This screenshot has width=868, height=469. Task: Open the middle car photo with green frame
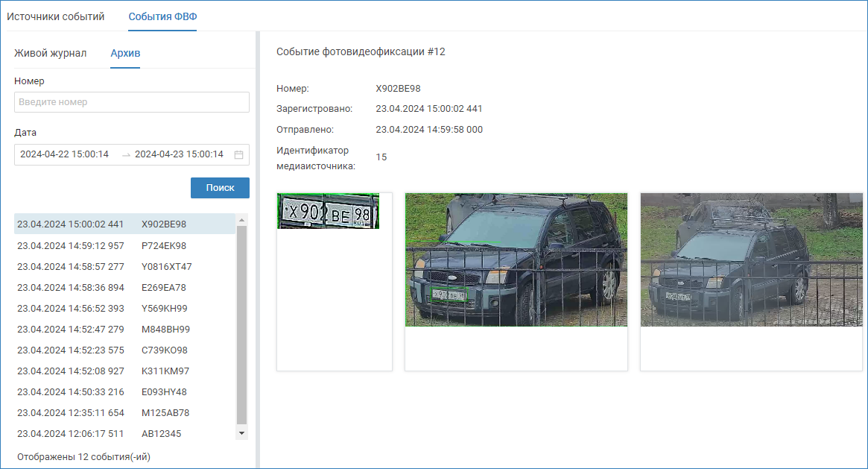(x=516, y=259)
